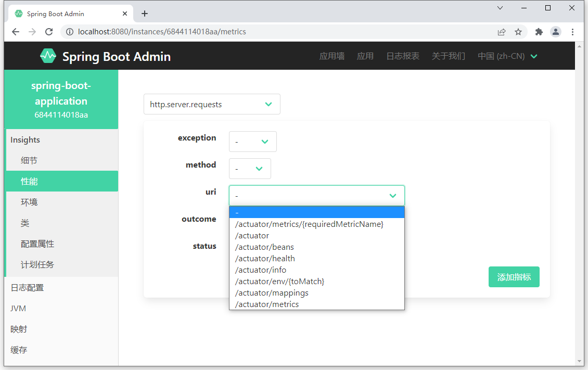Select /actuator/health from the uri list

click(265, 259)
